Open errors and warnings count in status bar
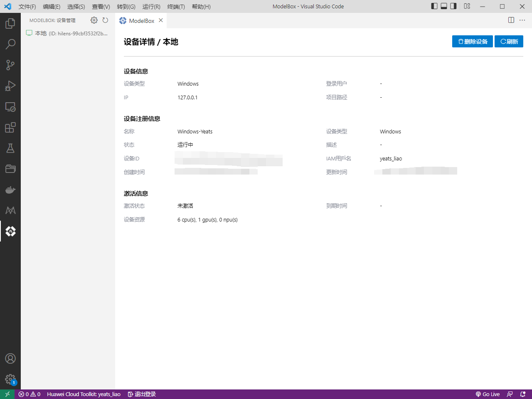This screenshot has height=399, width=532. pos(30,394)
